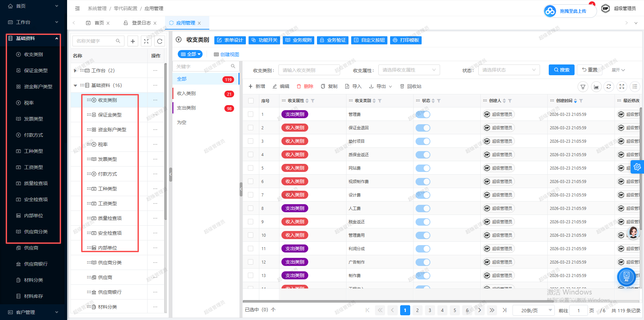Viewport: 644px width, 320px height.
Task: Open the chart statistics icon
Action: [596, 87]
